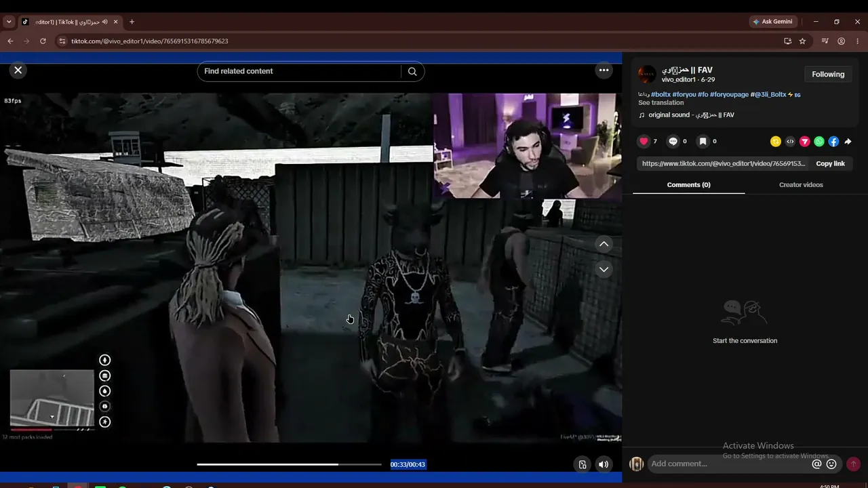The image size is (868, 488).
Task: Expand the tab search dropdown
Action: coord(9,22)
